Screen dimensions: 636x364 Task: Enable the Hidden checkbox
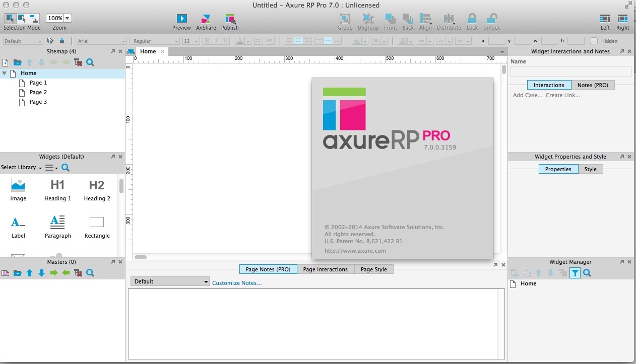594,41
